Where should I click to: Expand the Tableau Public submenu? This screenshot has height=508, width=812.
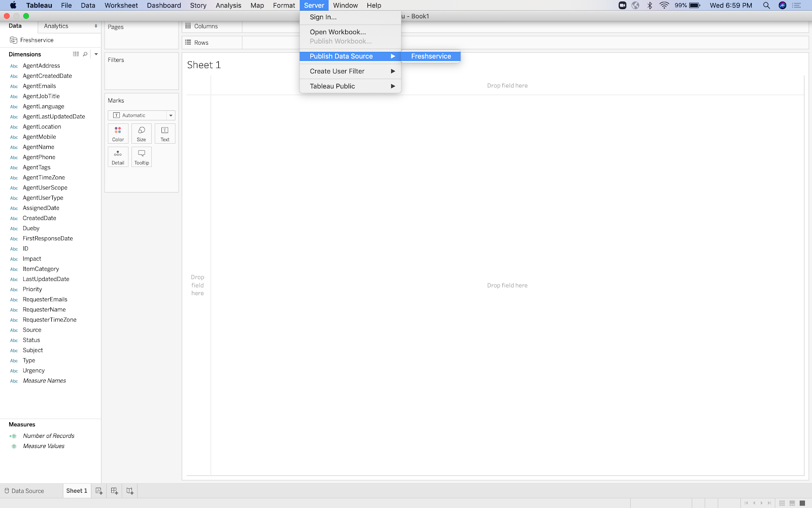pos(393,86)
